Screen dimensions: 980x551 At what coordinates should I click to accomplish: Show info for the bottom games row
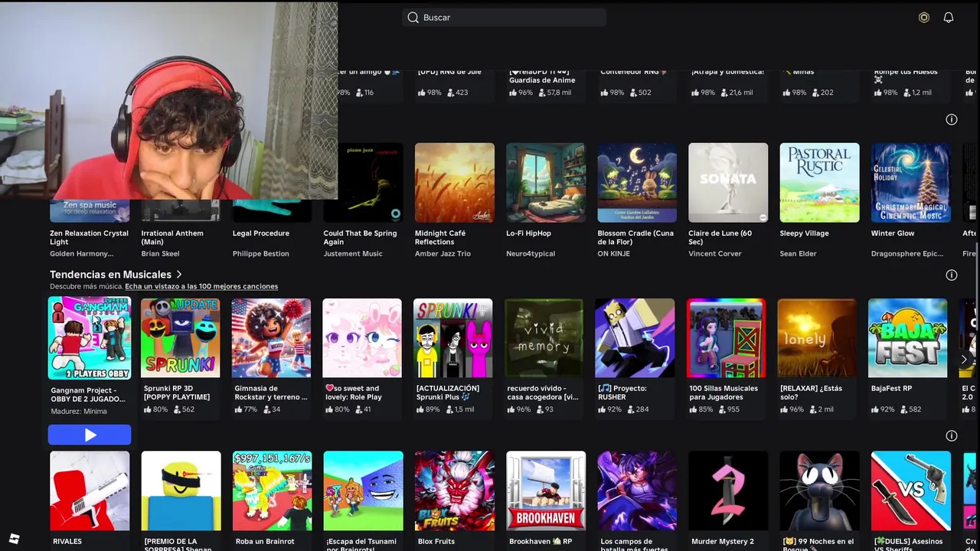[952, 435]
